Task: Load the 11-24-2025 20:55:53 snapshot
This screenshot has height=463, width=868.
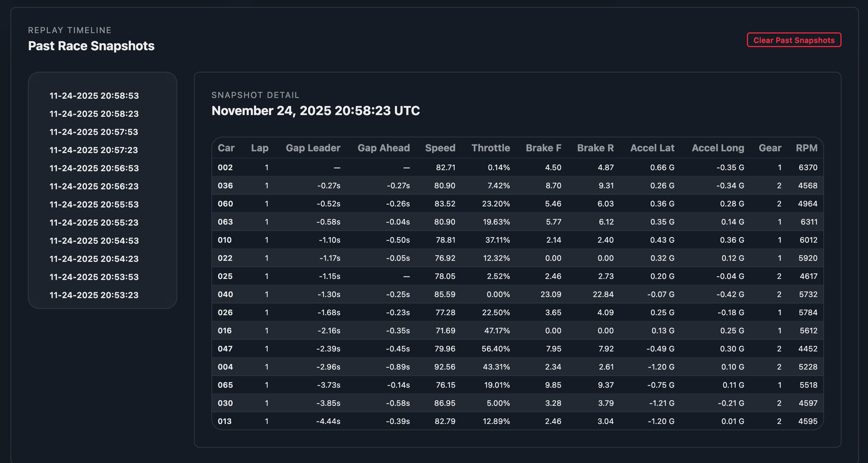Action: point(94,204)
